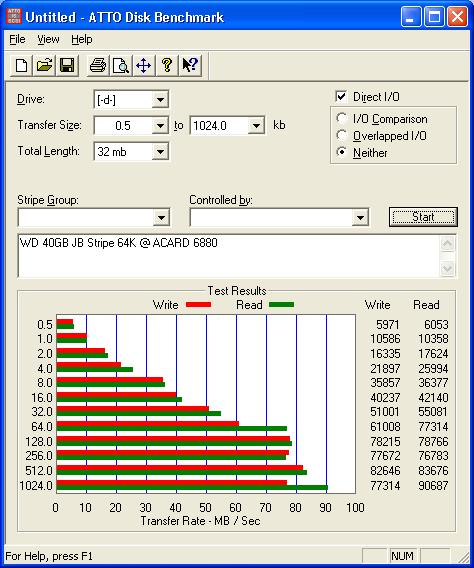
Task: Open the Help menu
Action: pyautogui.click(x=81, y=39)
